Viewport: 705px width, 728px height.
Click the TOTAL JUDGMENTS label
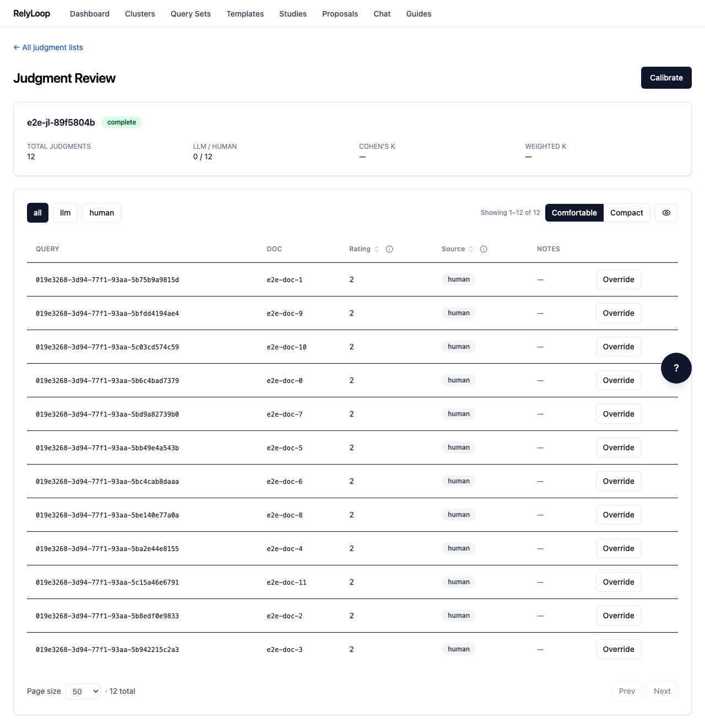click(x=59, y=147)
